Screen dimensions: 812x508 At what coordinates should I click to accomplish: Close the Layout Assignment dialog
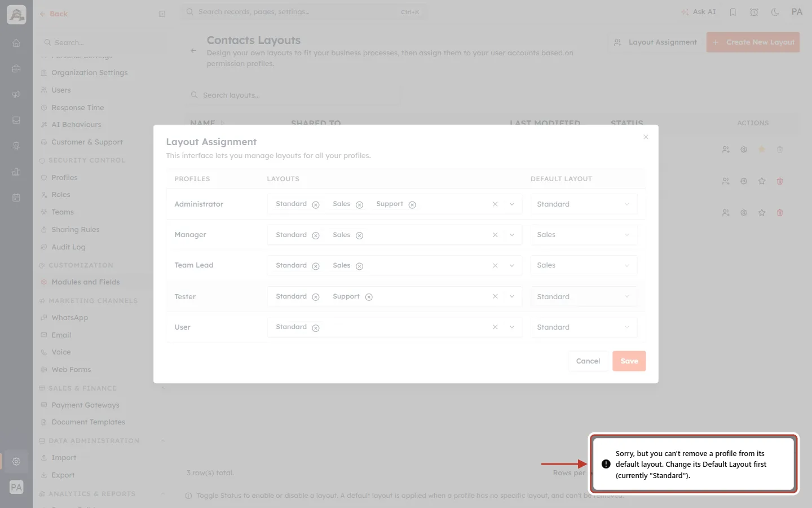point(646,137)
